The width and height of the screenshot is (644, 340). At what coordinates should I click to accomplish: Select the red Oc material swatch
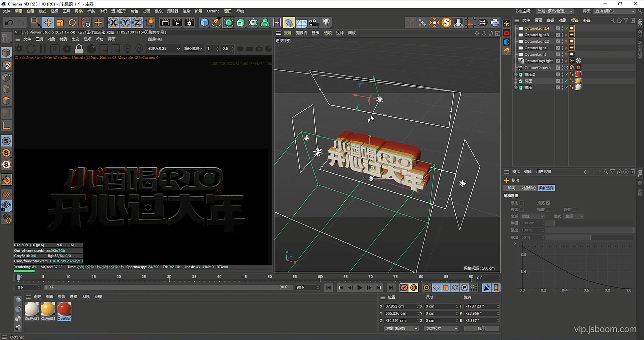pos(64,309)
